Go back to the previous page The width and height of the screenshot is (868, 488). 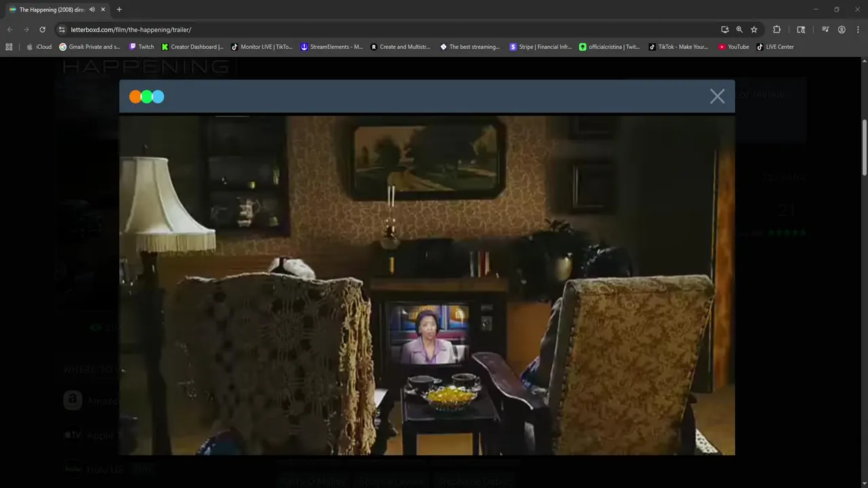[9, 30]
